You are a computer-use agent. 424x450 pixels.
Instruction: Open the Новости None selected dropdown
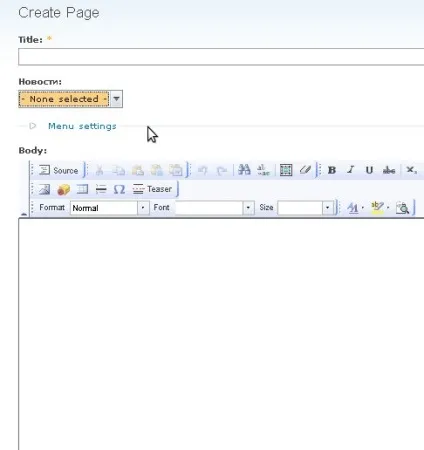pyautogui.click(x=71, y=99)
